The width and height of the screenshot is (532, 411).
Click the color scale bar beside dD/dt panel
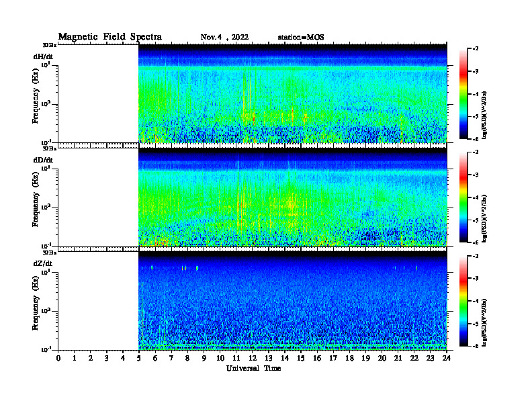coord(463,197)
